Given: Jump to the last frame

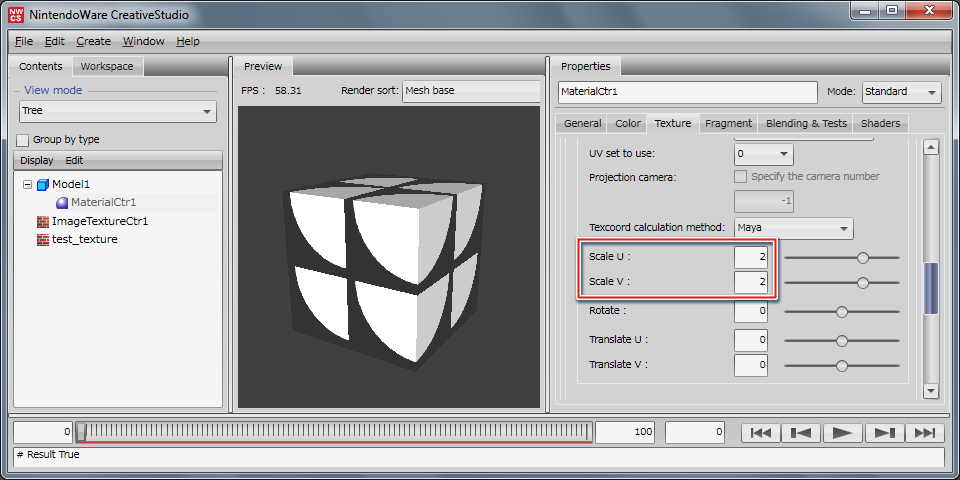Looking at the screenshot, I should pyautogui.click(x=925, y=433).
